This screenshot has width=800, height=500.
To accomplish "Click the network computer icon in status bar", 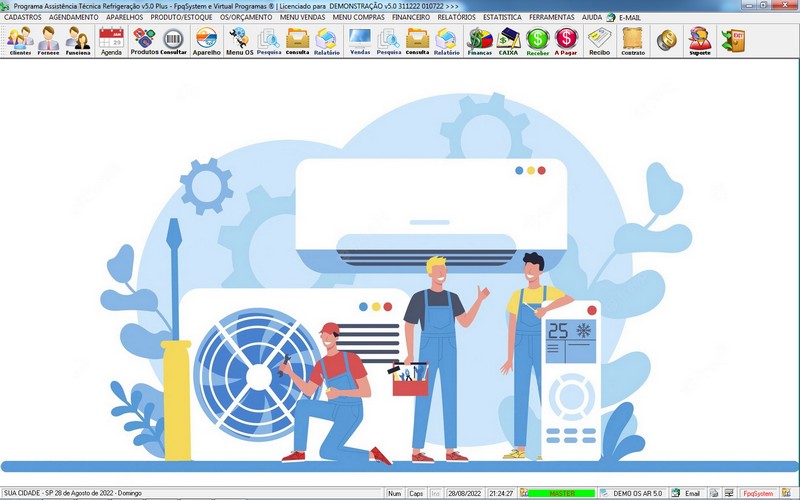I will point(730,493).
